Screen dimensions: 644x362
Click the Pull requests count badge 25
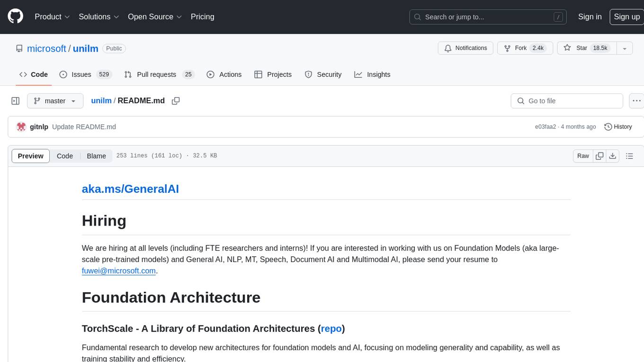188,74
